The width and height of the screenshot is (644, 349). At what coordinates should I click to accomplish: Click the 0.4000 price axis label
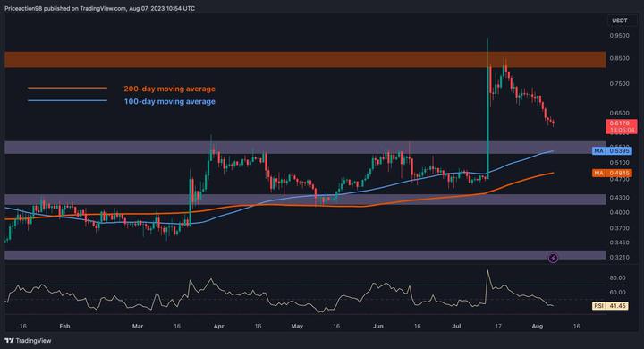(x=619, y=212)
